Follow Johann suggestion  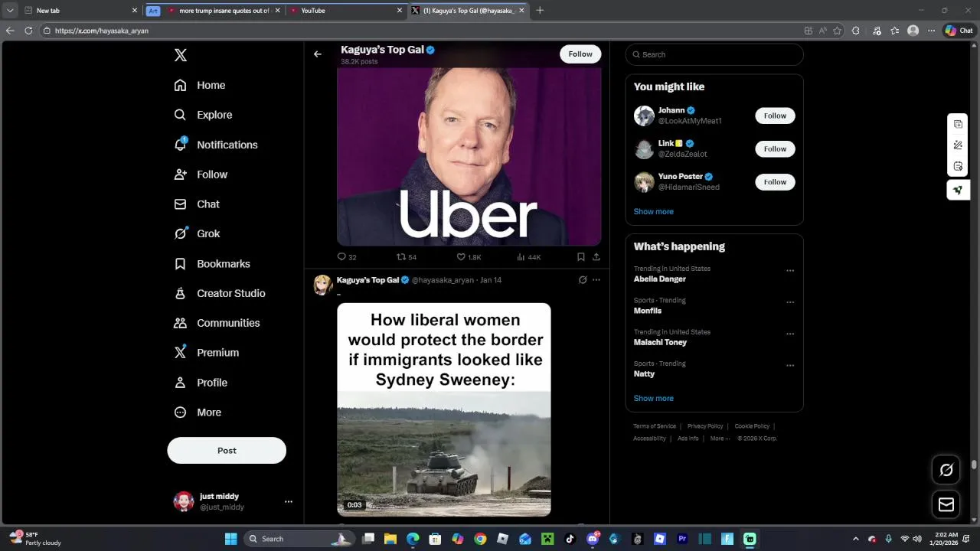(775, 116)
